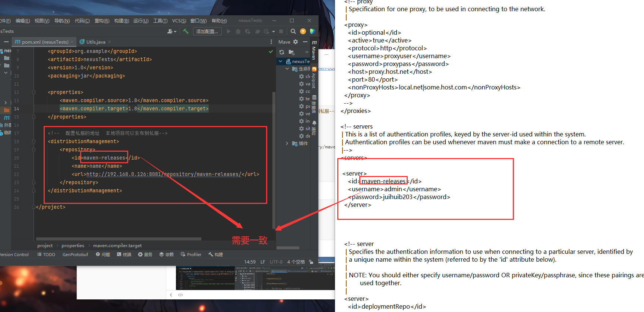Expand the 插件 plugins node
Screen dimensions: 644x312
point(287,143)
